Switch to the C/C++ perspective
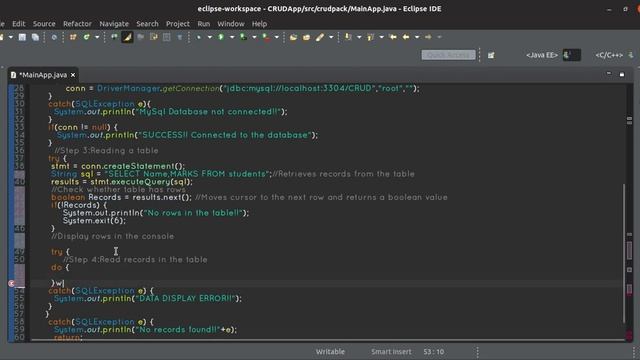This screenshot has height=360, width=640. 609,55
